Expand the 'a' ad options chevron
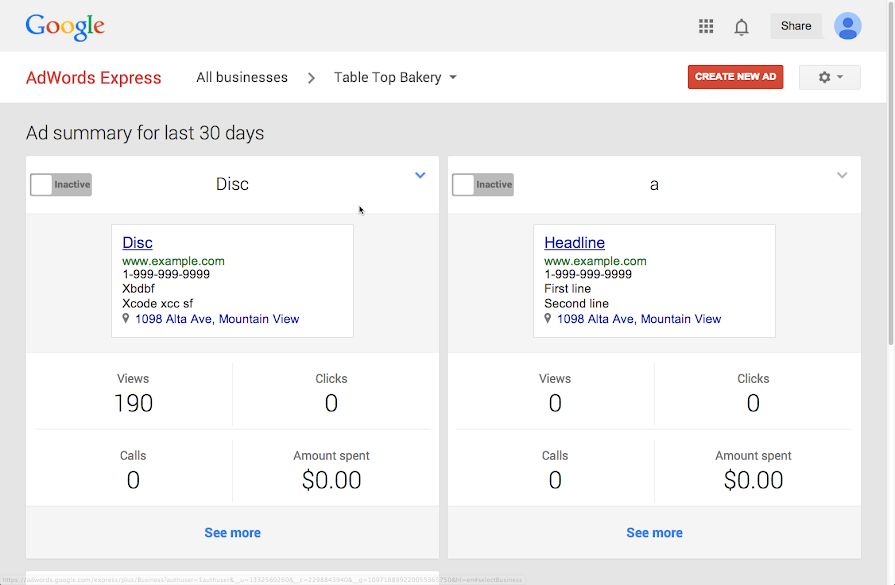 (842, 176)
